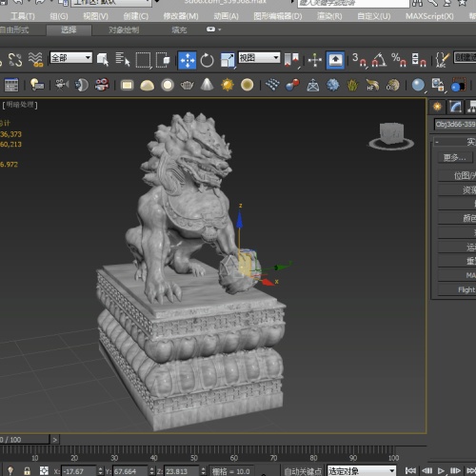Click the half-dome hemisphere icon
476x476 pixels.
click(x=147, y=86)
